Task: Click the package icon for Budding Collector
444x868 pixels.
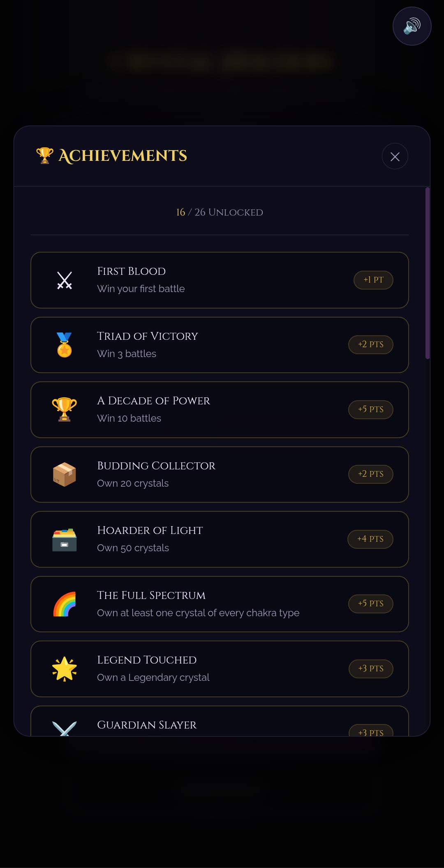Action: coord(65,474)
